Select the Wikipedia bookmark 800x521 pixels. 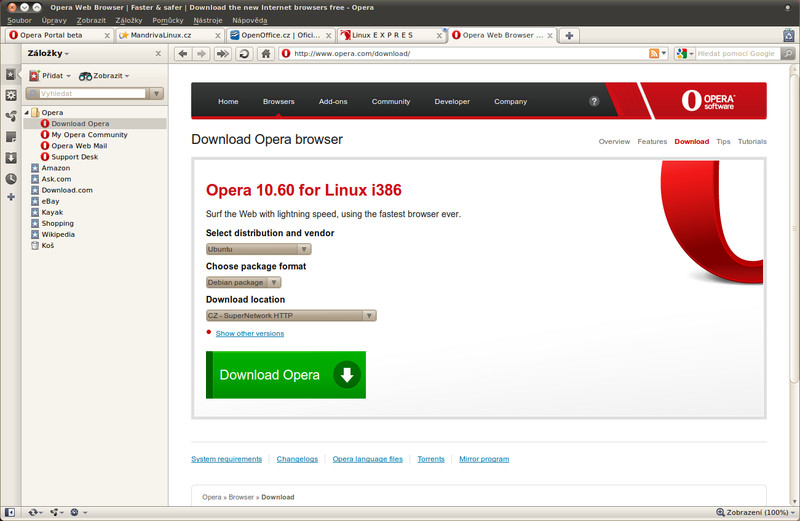coord(58,234)
